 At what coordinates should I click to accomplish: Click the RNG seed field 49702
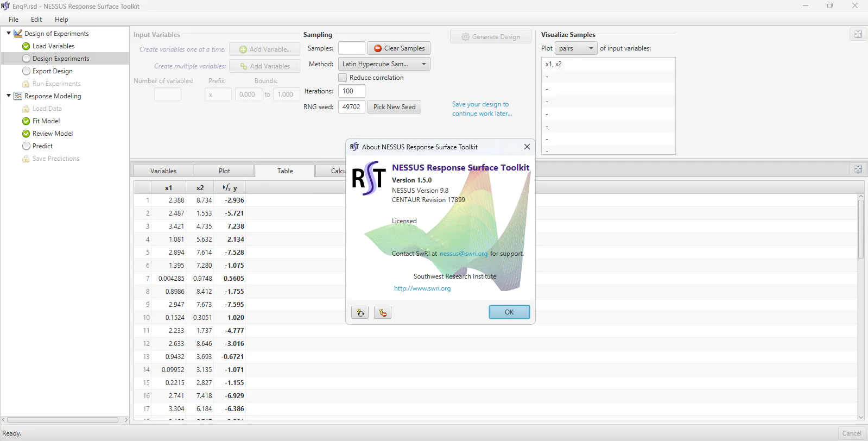[x=352, y=107]
